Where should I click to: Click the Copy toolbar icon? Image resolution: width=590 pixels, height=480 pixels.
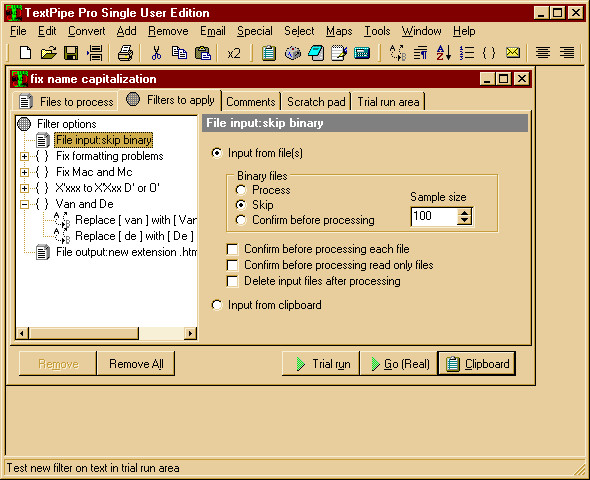click(179, 53)
